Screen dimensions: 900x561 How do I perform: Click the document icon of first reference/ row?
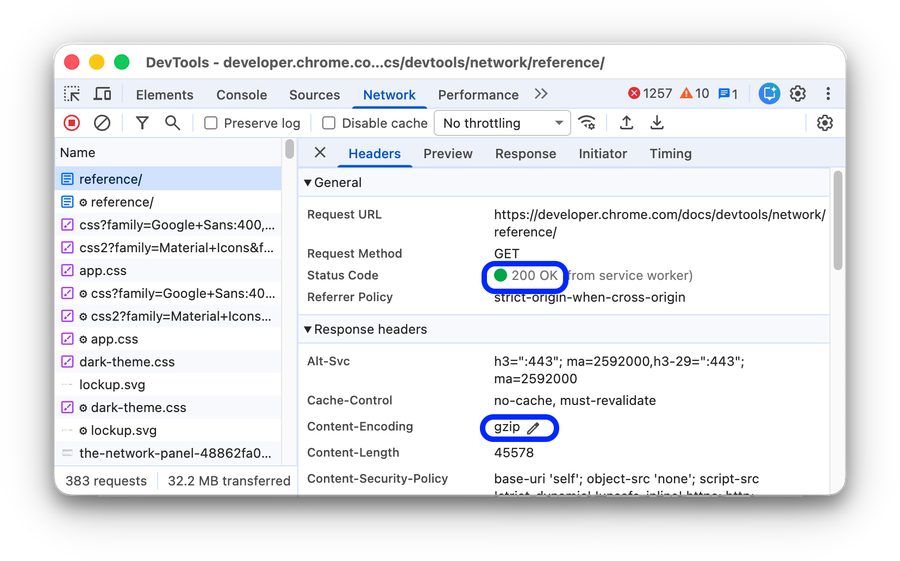coord(67,179)
